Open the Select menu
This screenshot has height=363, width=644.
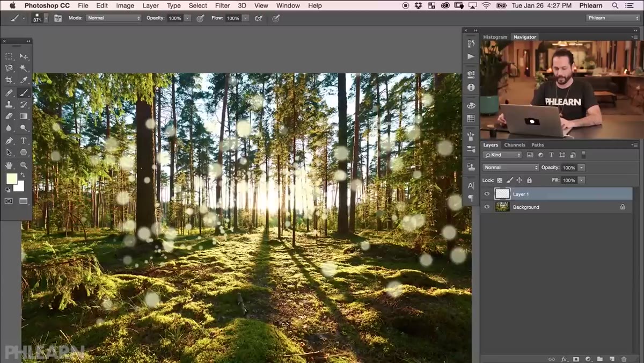pyautogui.click(x=197, y=5)
